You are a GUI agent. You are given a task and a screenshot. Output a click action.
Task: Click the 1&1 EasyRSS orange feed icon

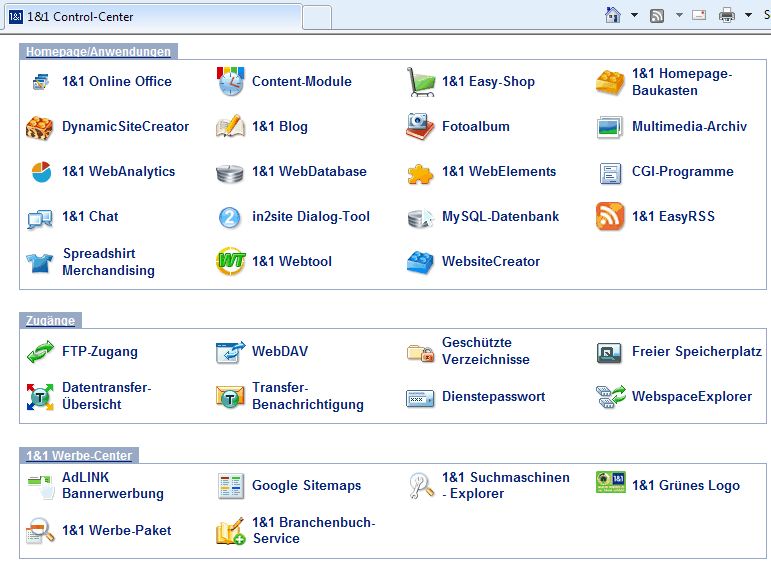point(610,217)
